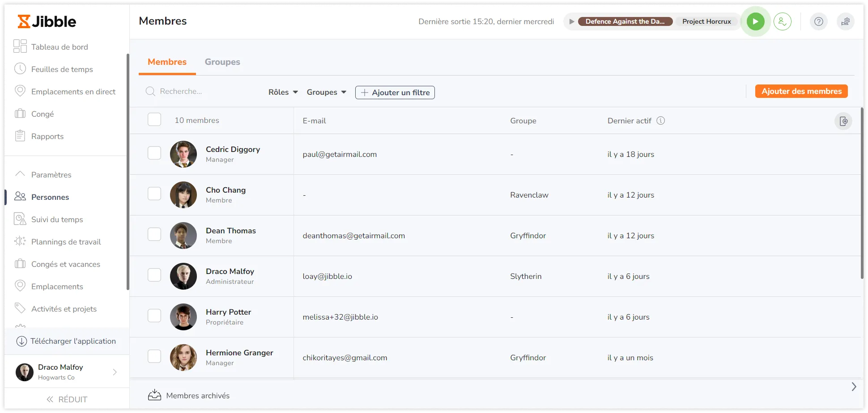Switch to the Groupes tab
This screenshot has width=868, height=413.
tap(222, 62)
